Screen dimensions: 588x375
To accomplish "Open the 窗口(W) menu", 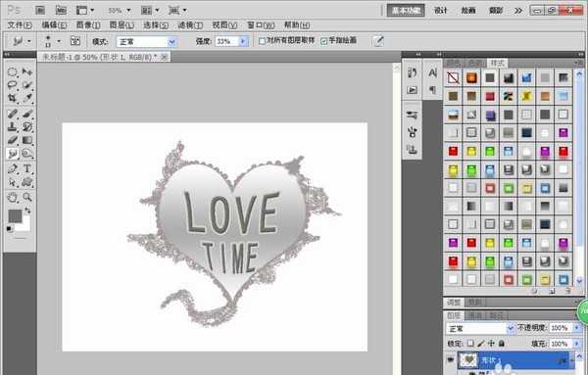I will (x=261, y=25).
